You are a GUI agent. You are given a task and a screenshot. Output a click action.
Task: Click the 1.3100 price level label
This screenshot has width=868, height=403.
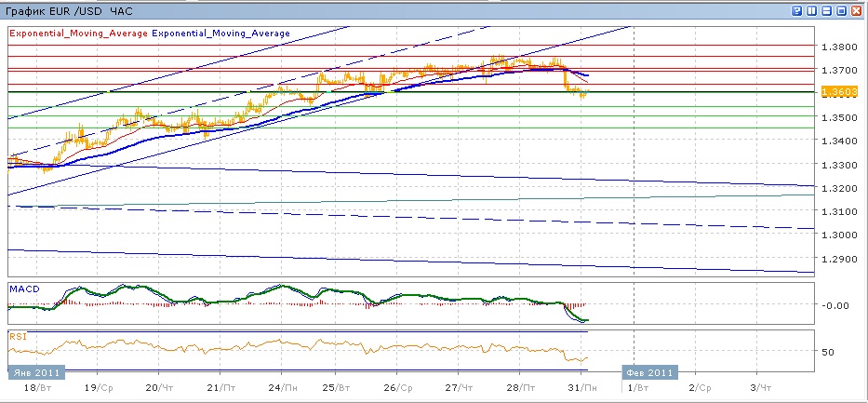point(839,211)
